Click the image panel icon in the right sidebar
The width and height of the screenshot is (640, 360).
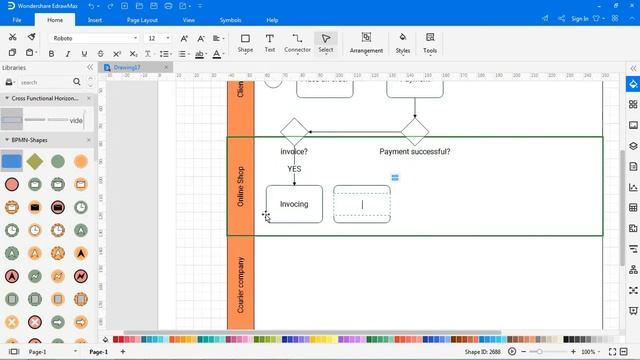(633, 125)
